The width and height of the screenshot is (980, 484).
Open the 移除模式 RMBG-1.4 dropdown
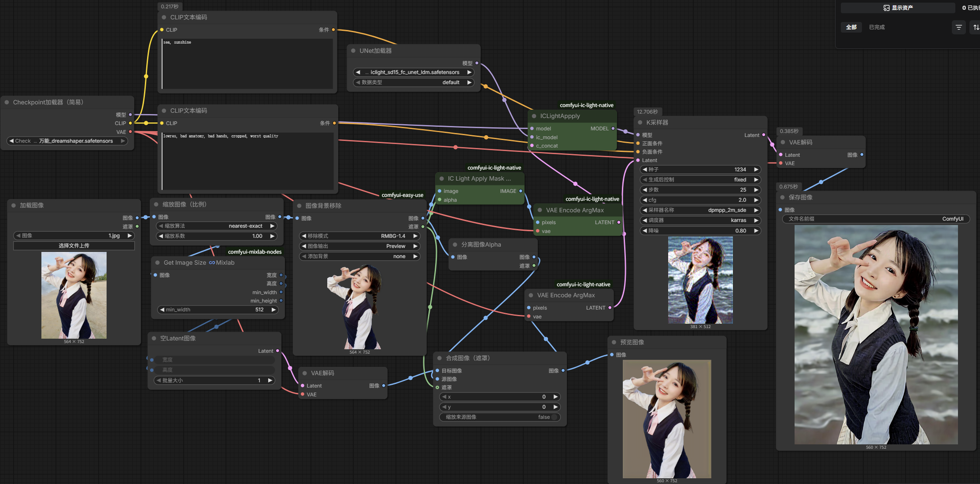[359, 236]
